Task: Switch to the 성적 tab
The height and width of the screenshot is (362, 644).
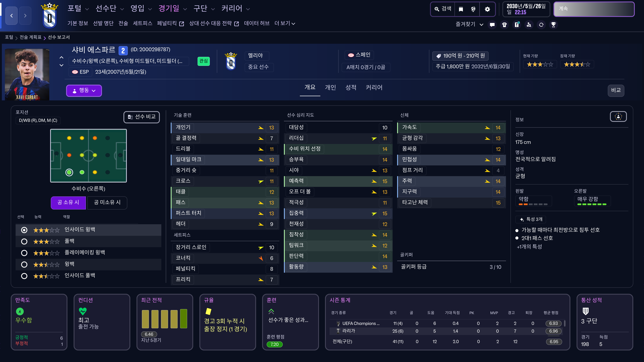Action: point(351,87)
